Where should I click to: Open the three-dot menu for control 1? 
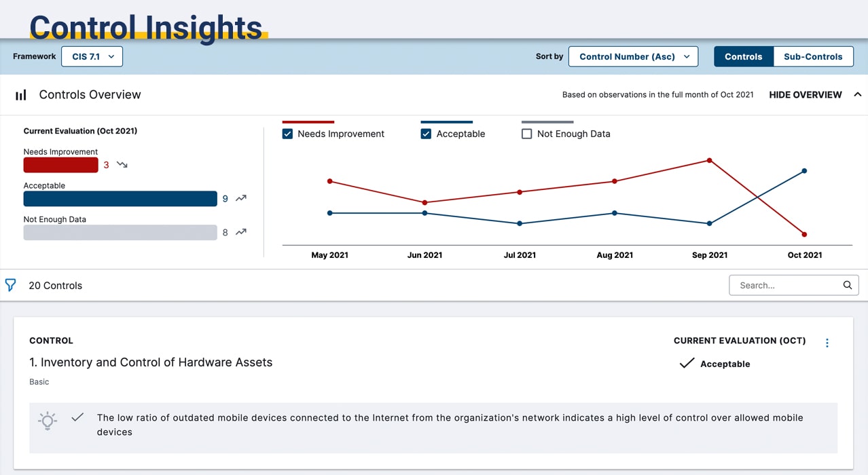(827, 343)
